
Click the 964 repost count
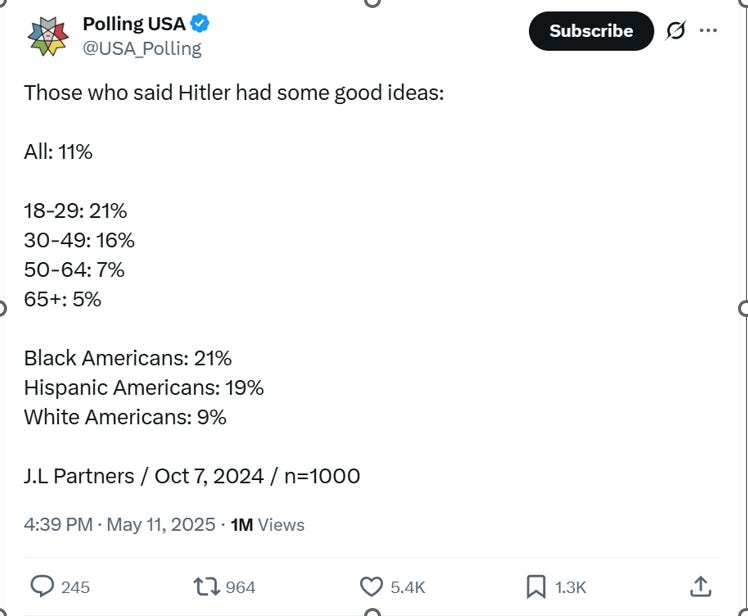tap(240, 587)
